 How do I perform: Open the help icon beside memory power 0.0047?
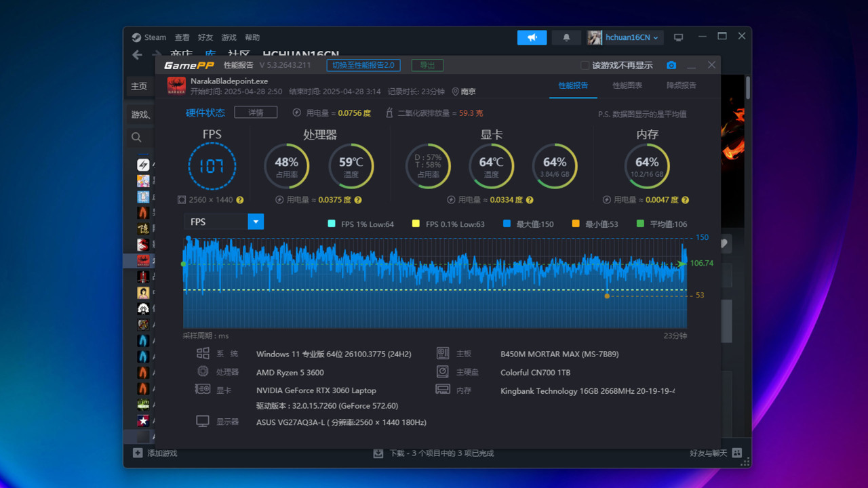[x=686, y=201]
